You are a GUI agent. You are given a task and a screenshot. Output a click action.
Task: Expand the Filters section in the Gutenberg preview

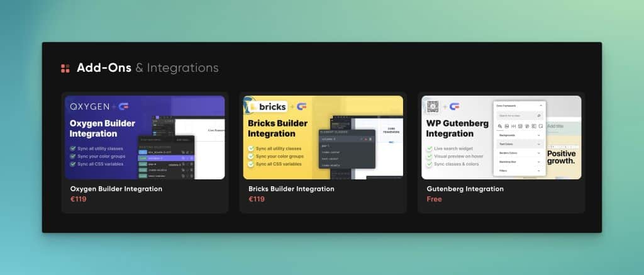click(x=519, y=170)
